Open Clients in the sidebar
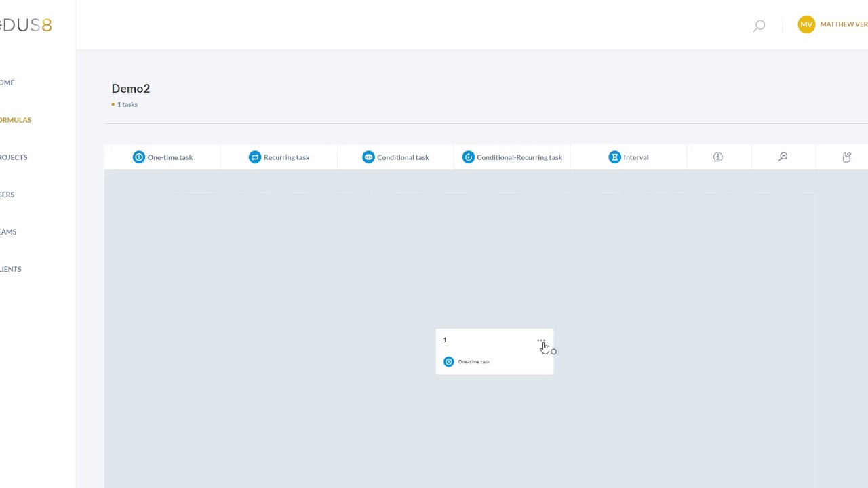 (10, 269)
